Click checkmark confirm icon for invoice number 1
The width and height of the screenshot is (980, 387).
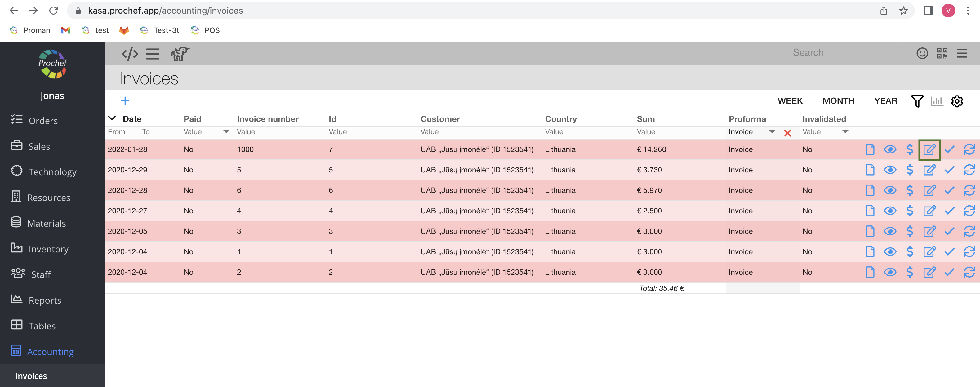(949, 252)
